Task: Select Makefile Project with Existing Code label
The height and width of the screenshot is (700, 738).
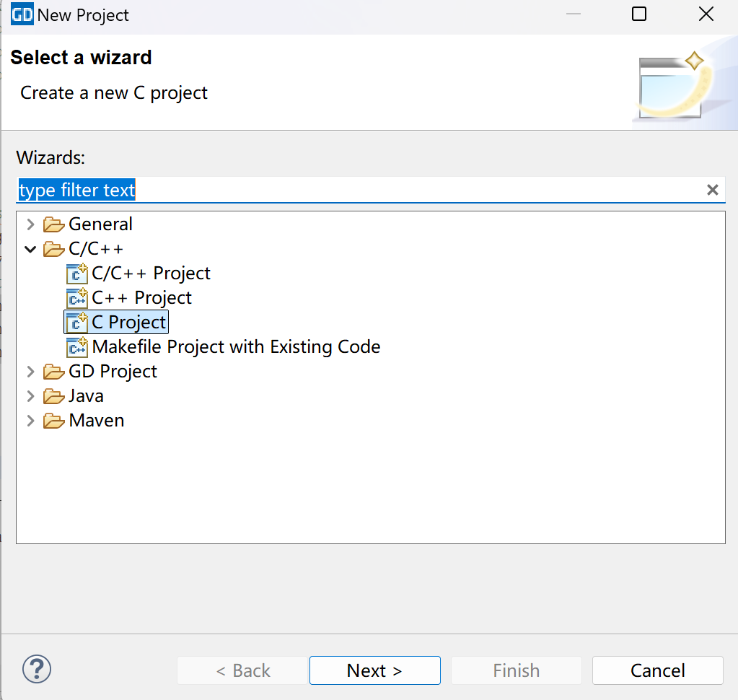Action: [236, 347]
